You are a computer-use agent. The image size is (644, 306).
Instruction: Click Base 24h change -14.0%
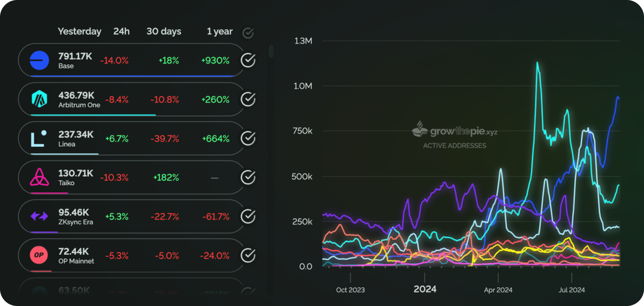[114, 60]
